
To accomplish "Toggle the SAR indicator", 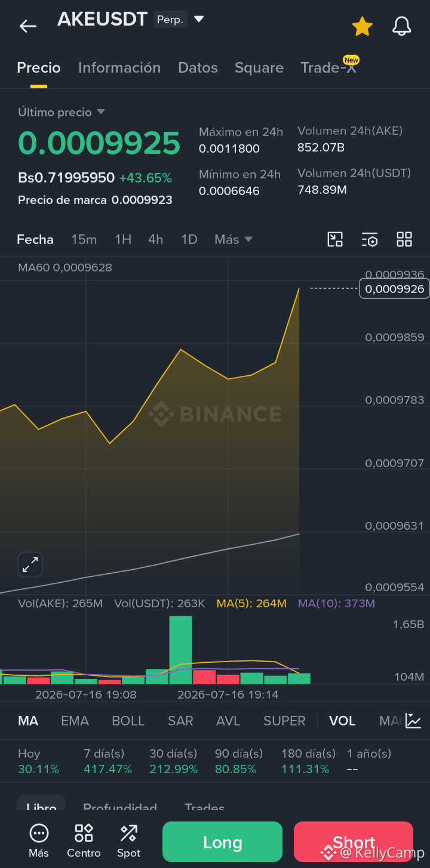I will (180, 721).
